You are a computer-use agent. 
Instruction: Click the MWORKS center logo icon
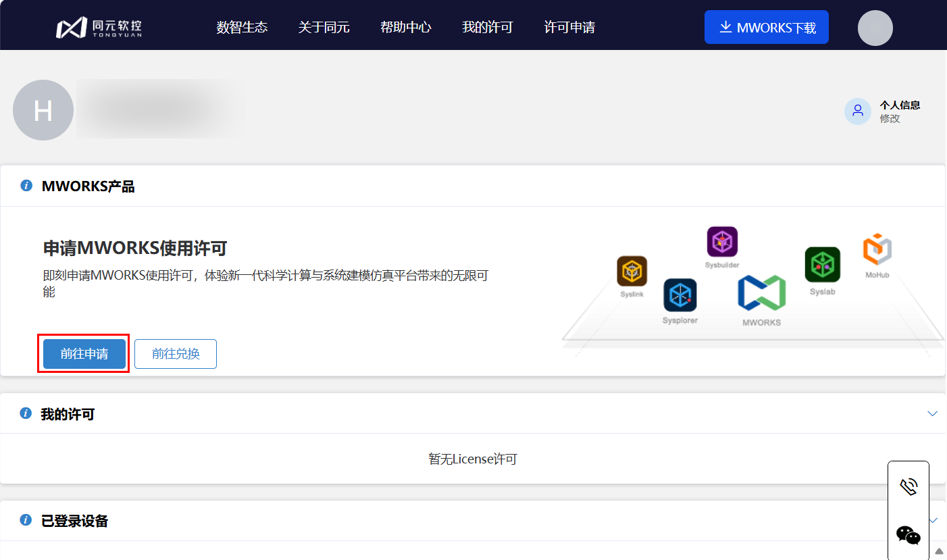pyautogui.click(x=761, y=293)
